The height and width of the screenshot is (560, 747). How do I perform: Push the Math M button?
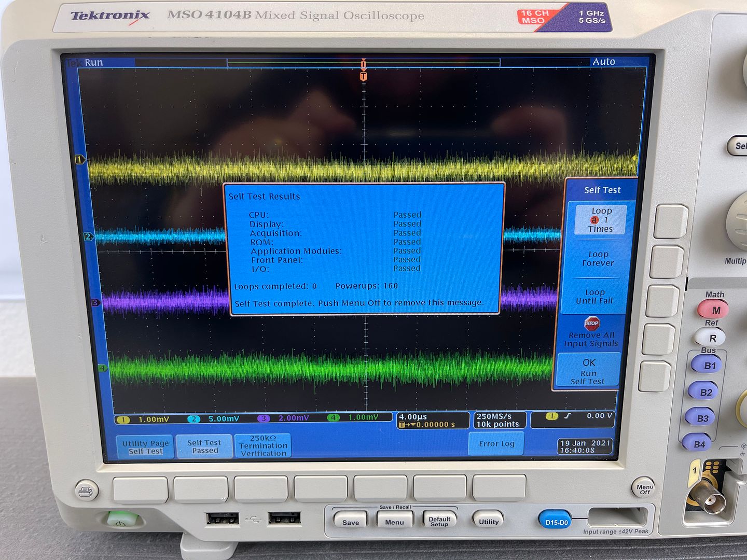tap(714, 310)
